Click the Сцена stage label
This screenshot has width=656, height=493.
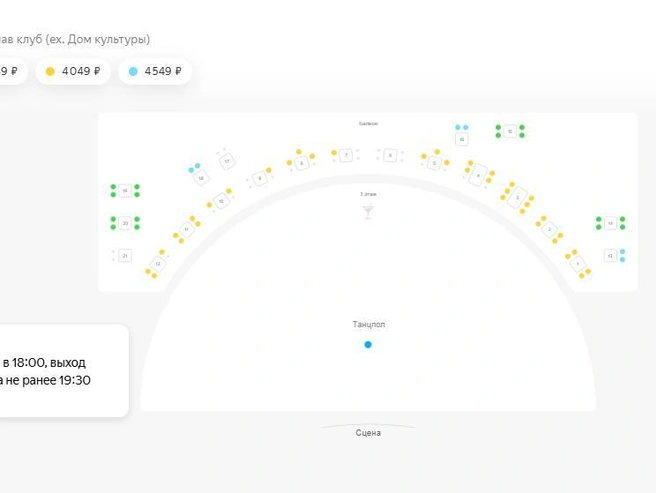click(368, 433)
